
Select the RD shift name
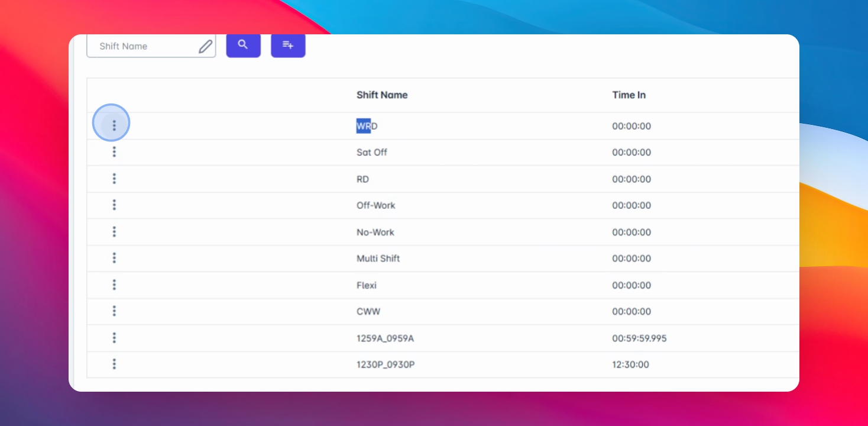362,179
